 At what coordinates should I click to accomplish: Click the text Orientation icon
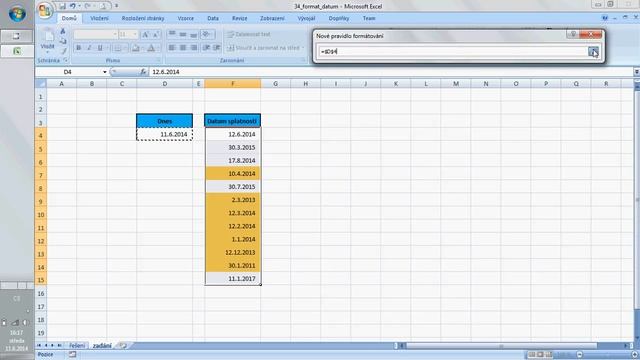[x=206, y=34]
